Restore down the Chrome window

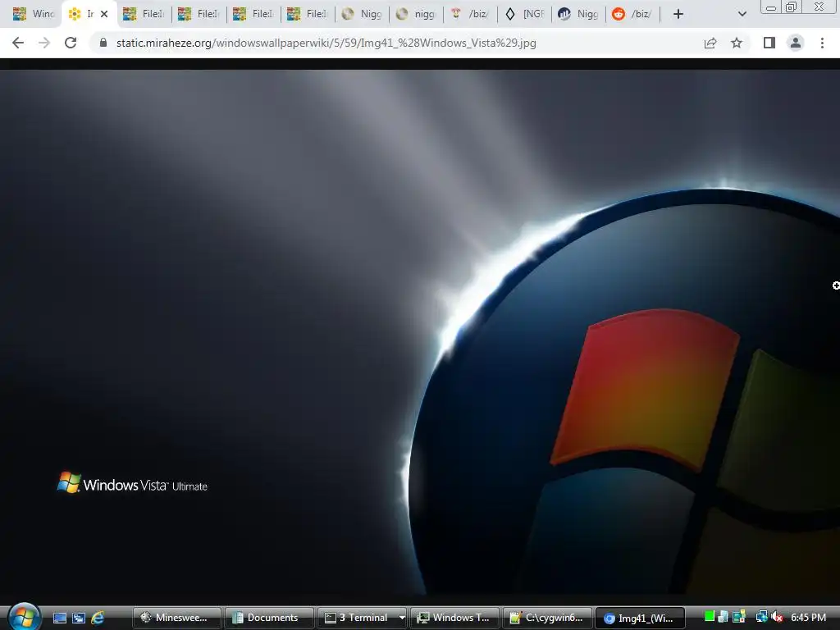(x=792, y=7)
